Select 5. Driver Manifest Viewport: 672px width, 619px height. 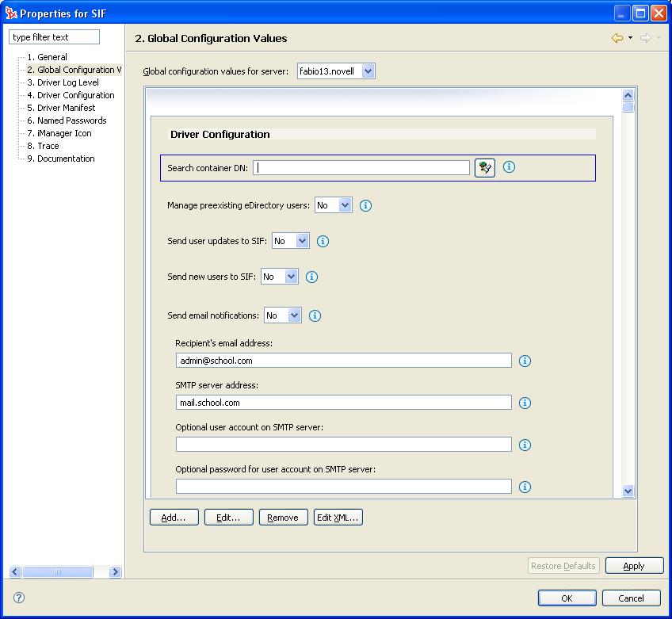coord(61,108)
